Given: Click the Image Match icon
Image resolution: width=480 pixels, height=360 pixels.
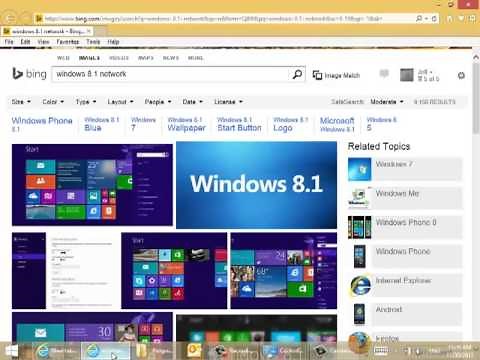Looking at the screenshot, I should click(317, 75).
